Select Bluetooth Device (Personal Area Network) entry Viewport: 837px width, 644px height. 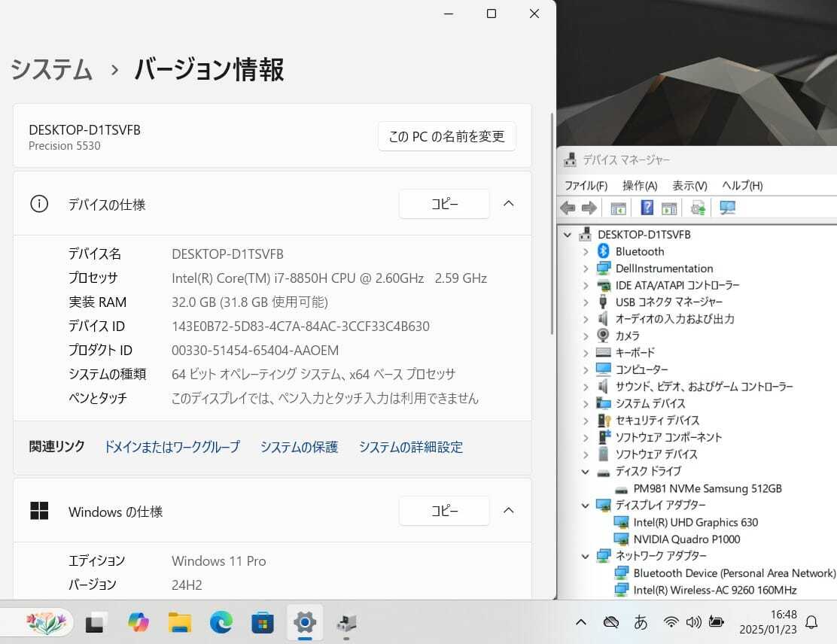(x=734, y=573)
